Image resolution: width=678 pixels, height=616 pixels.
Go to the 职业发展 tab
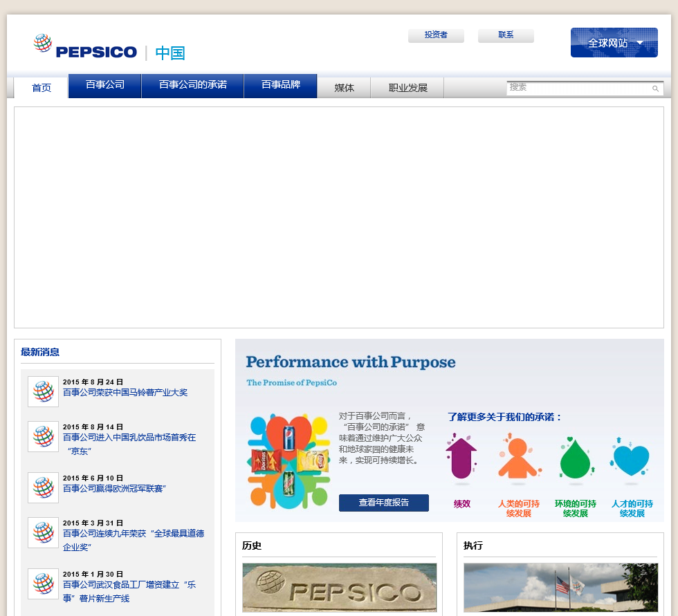pyautogui.click(x=407, y=88)
